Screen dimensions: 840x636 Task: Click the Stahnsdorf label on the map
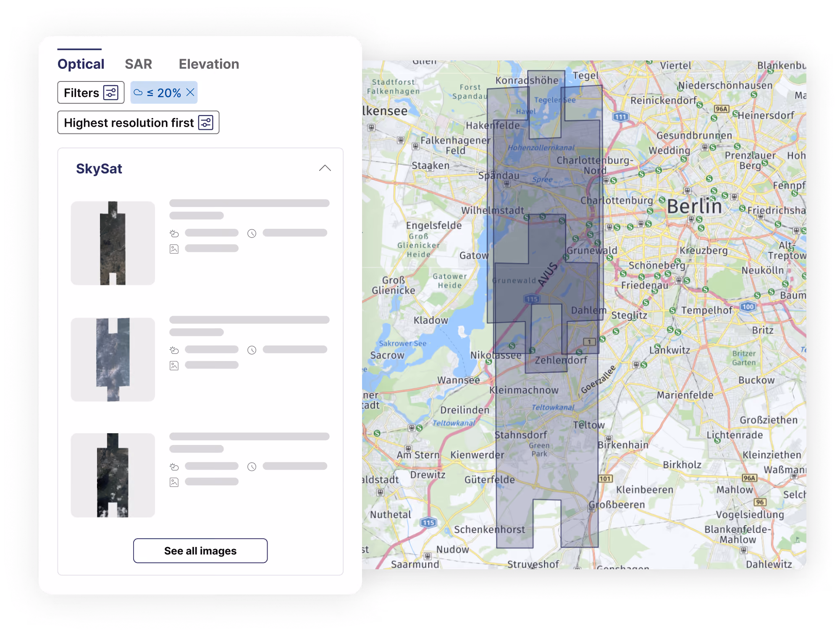521,435
